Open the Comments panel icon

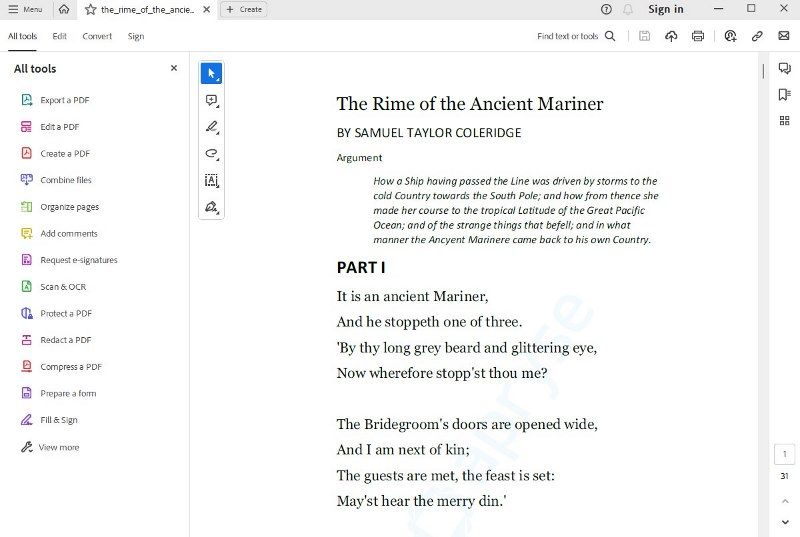(784, 68)
